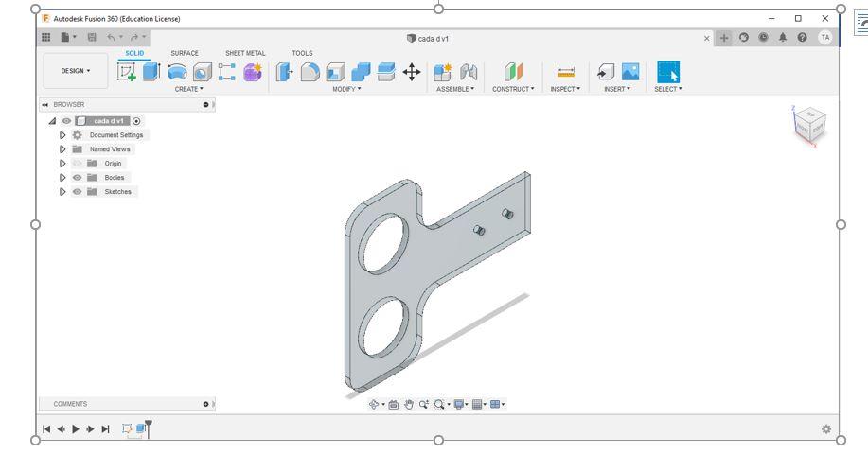Undo the last action

coord(112,38)
